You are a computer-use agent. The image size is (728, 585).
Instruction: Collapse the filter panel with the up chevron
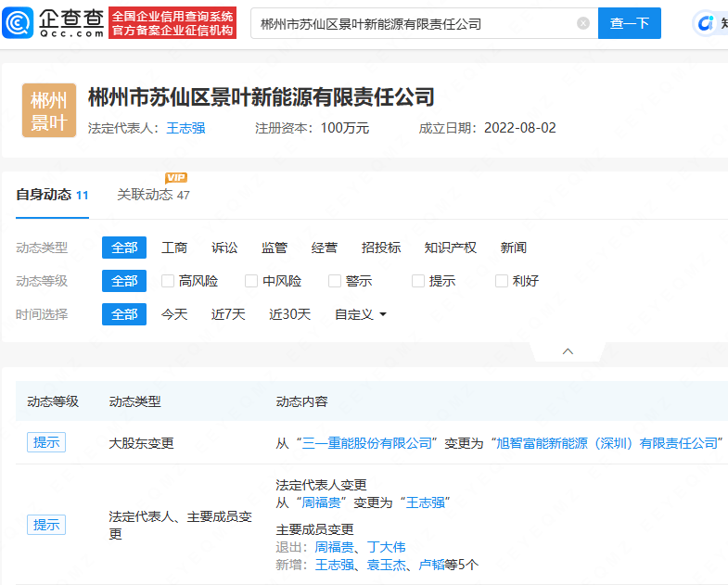click(568, 351)
